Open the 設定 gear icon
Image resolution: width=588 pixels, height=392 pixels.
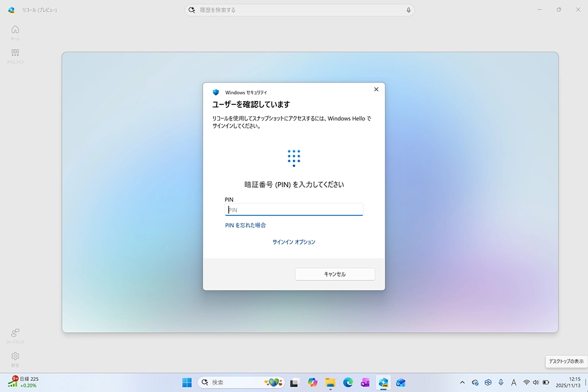[x=15, y=357]
